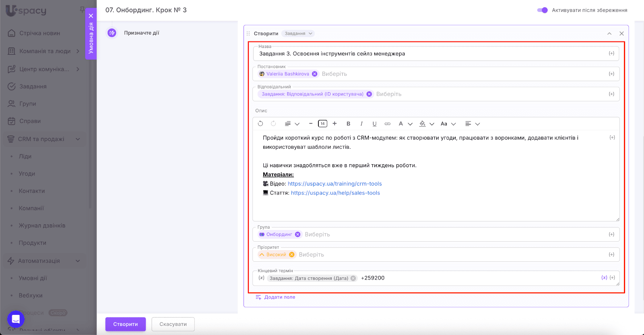Click the +259200 offset value
Image resolution: width=644 pixels, height=335 pixels.
373,278
